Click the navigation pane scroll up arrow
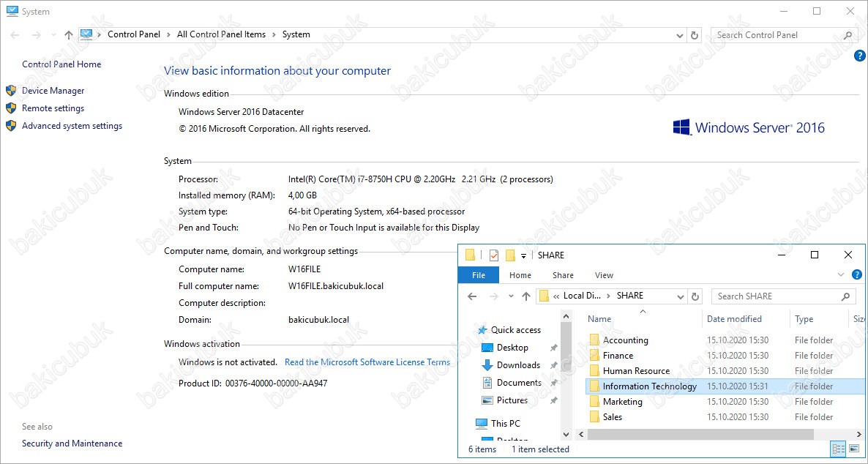The height and width of the screenshot is (464, 868). [x=566, y=316]
